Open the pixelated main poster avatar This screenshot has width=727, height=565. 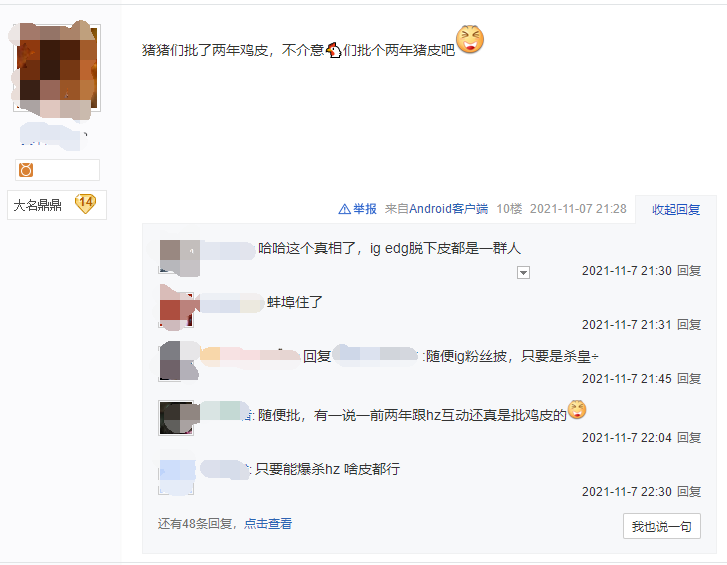tap(55, 68)
